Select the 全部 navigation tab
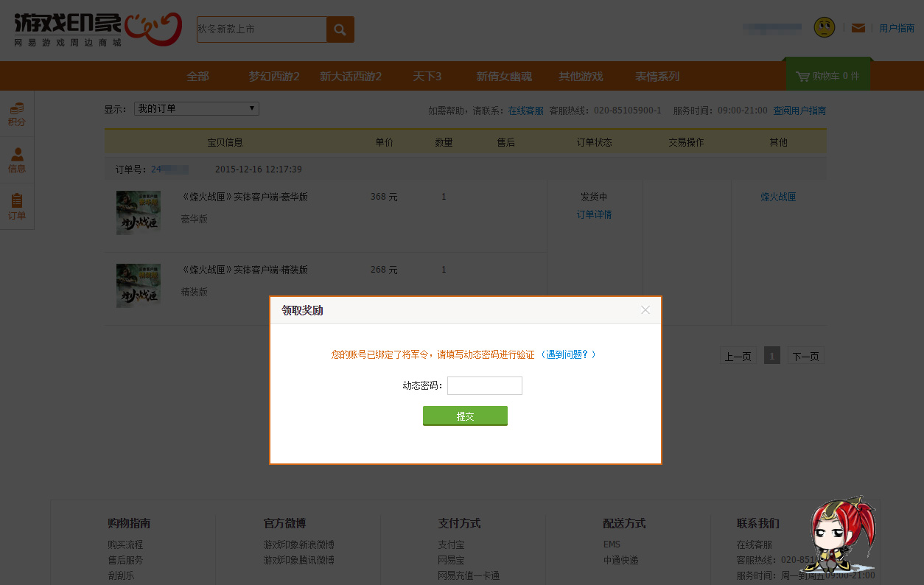Screen dimensions: 924x585 coord(197,76)
